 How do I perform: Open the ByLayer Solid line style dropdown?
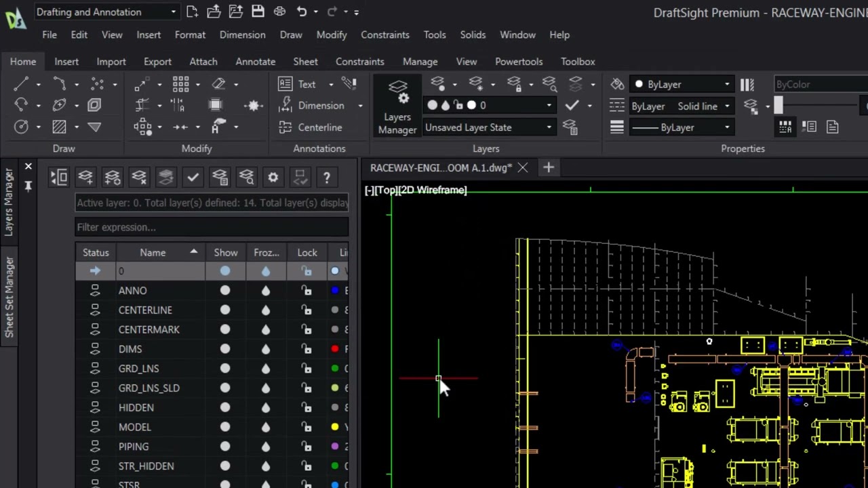(682, 106)
